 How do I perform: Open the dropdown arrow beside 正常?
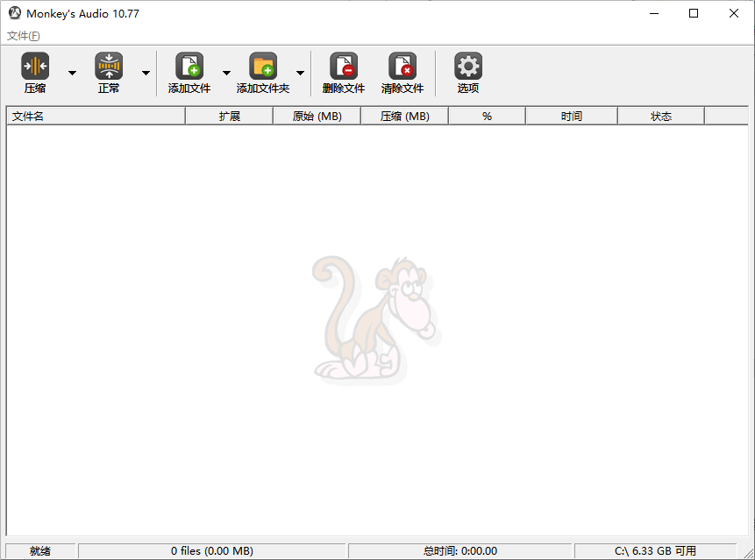tap(146, 73)
